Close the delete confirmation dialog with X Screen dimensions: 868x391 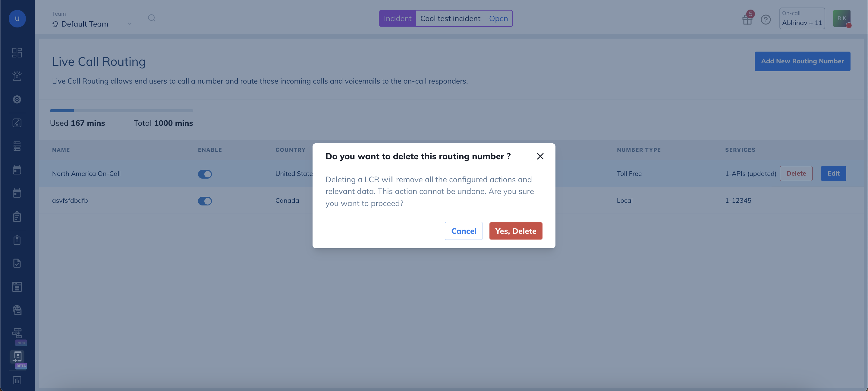click(x=540, y=156)
